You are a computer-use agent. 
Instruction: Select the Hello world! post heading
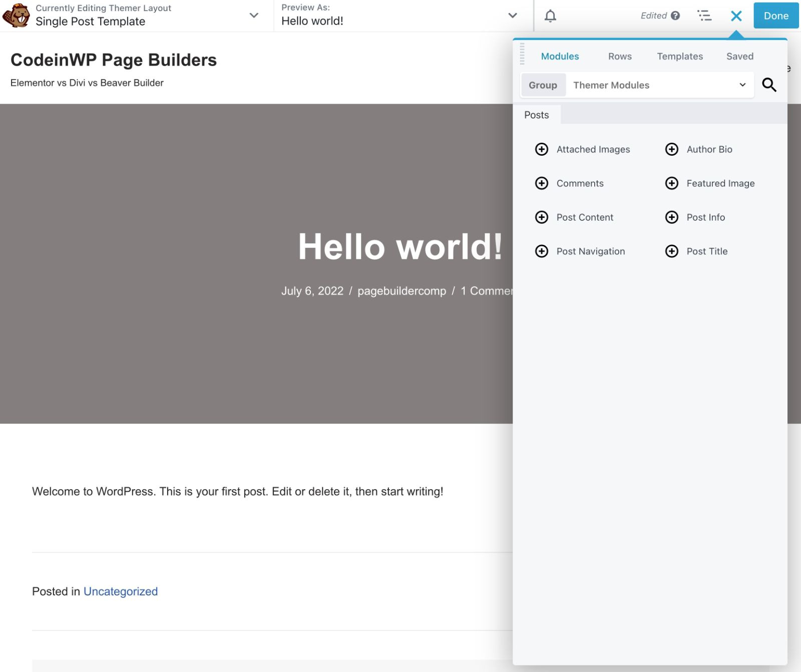point(399,247)
